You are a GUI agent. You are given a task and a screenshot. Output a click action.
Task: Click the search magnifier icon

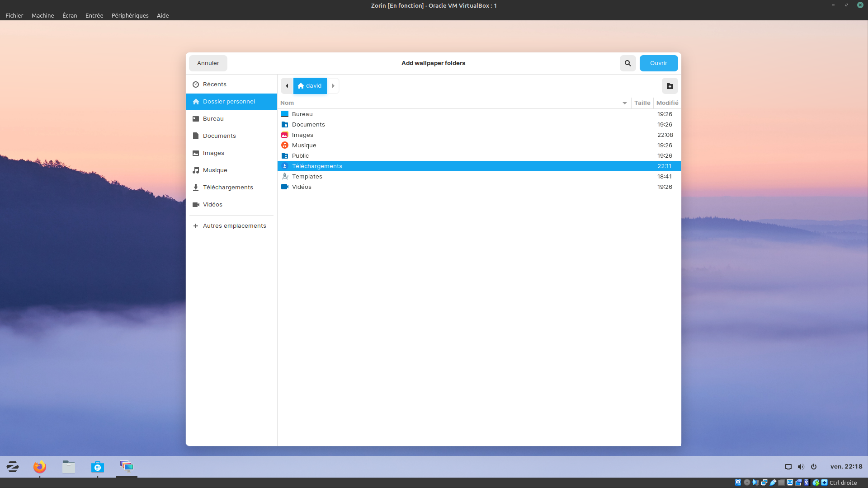(627, 63)
